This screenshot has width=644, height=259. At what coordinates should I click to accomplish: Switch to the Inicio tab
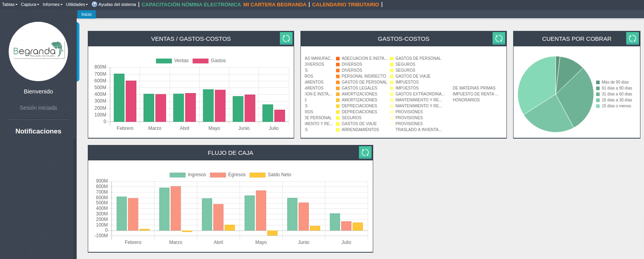click(87, 14)
